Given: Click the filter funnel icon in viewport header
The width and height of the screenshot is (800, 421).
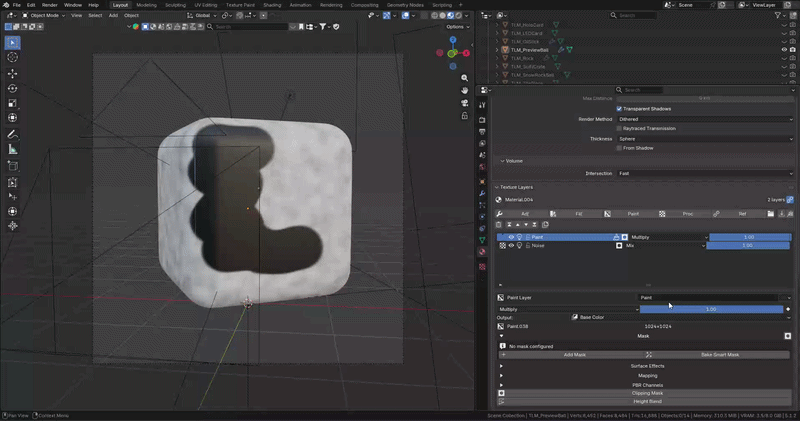Looking at the screenshot, I should click(x=323, y=27).
